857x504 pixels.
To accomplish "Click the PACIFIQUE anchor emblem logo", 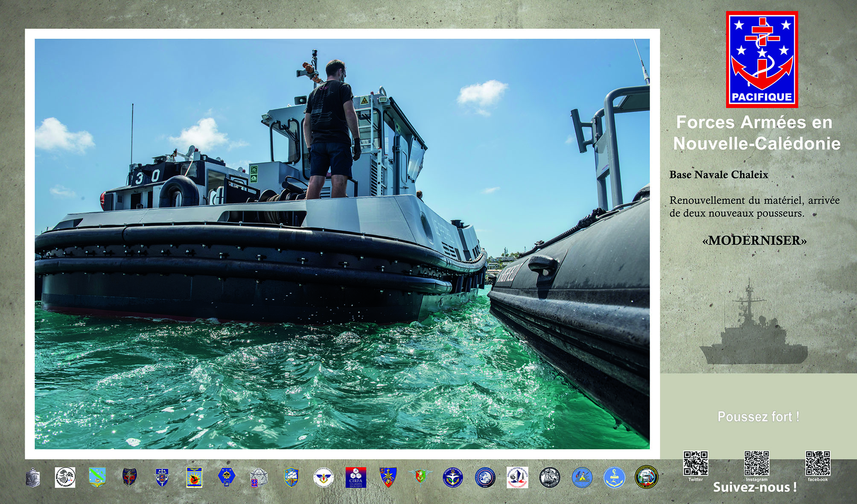I will 762,59.
